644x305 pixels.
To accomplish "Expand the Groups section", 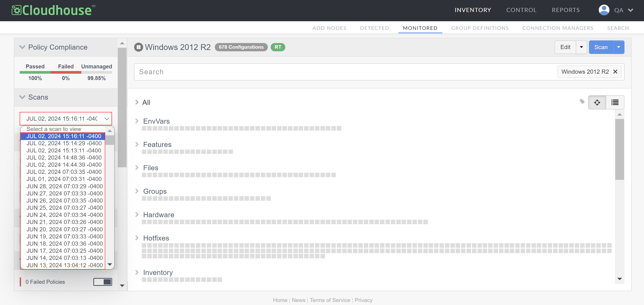I will (137, 191).
